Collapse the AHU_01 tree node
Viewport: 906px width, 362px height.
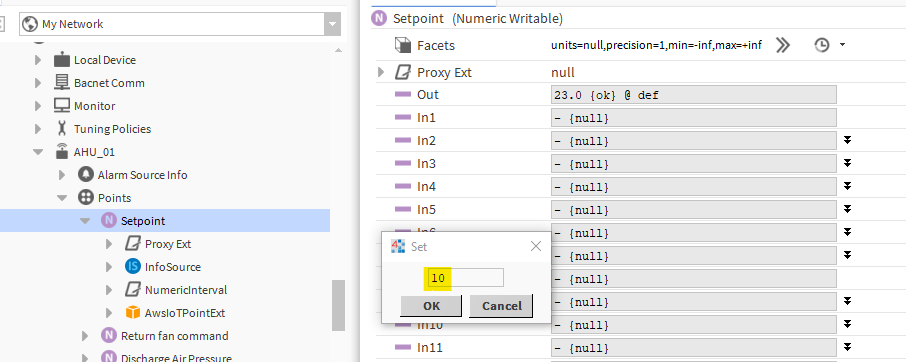point(38,152)
